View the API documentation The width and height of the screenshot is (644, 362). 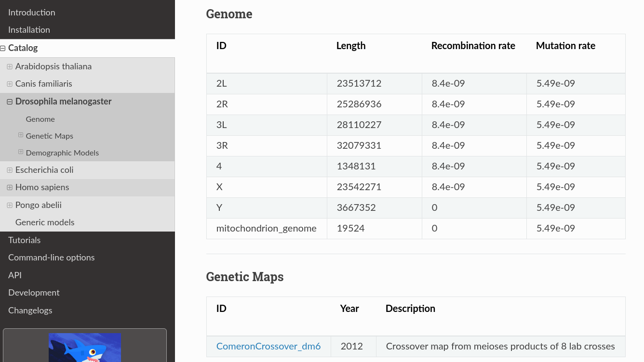click(14, 275)
